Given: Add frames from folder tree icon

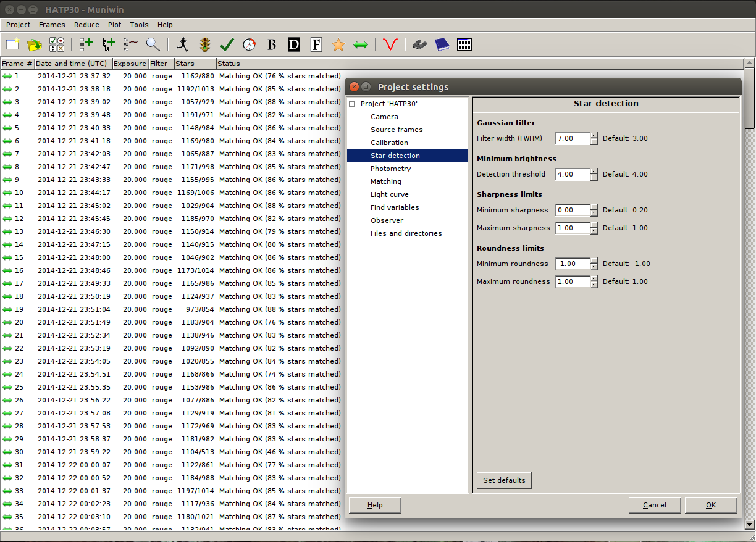Looking at the screenshot, I should [109, 44].
